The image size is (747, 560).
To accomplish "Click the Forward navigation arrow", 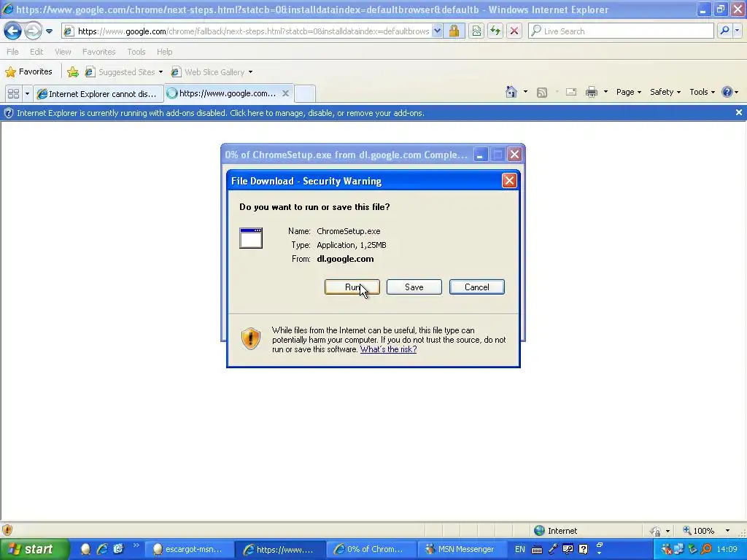I will (33, 31).
